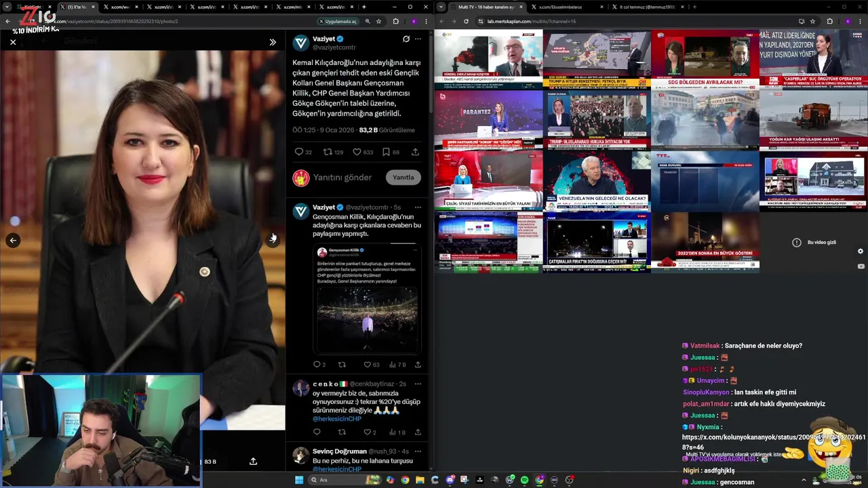Select VENEZUELA'NIN GELECEĞİ NE OLACAK channel tile

[x=597, y=180]
